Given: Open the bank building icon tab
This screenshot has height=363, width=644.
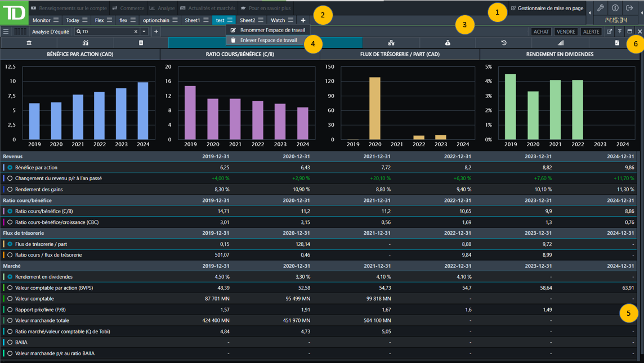Looking at the screenshot, I should pyautogui.click(x=29, y=43).
